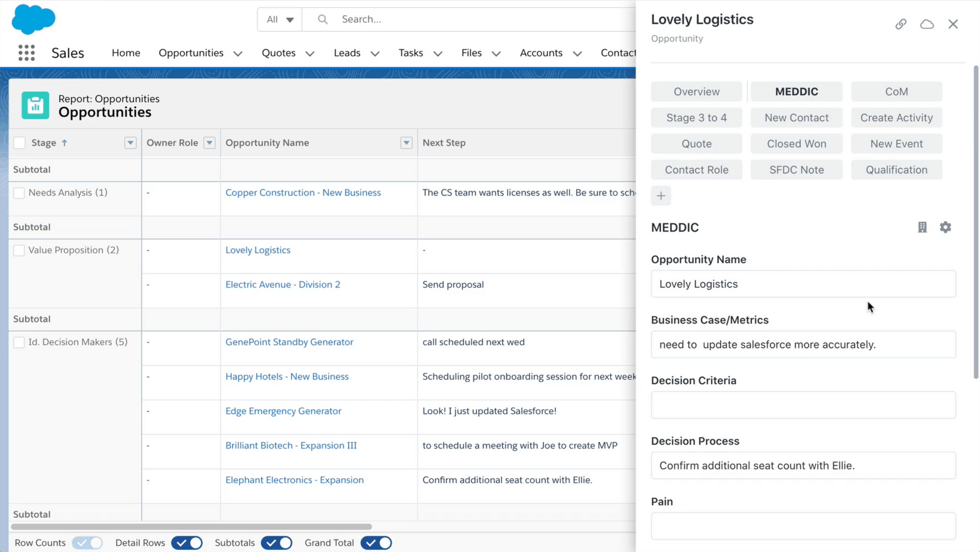980x552 pixels.
Task: Check the Id. Decision Makers (5) checkbox
Action: (x=19, y=342)
